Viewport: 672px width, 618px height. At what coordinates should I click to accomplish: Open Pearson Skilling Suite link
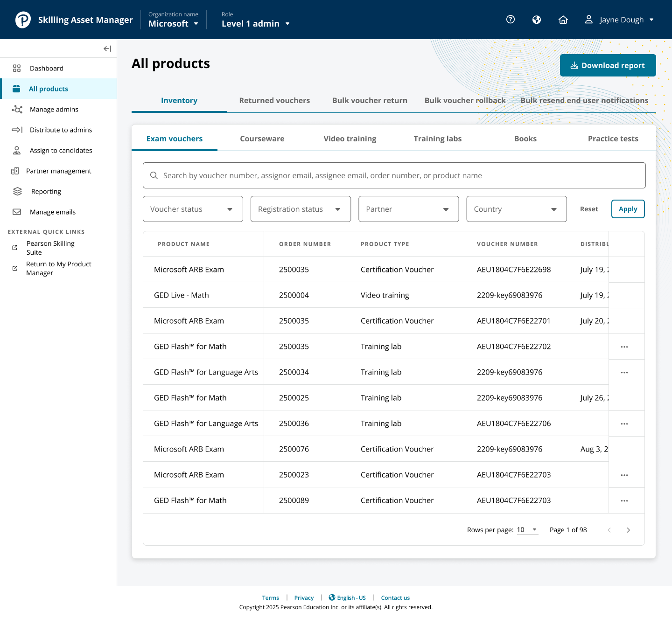(x=50, y=248)
